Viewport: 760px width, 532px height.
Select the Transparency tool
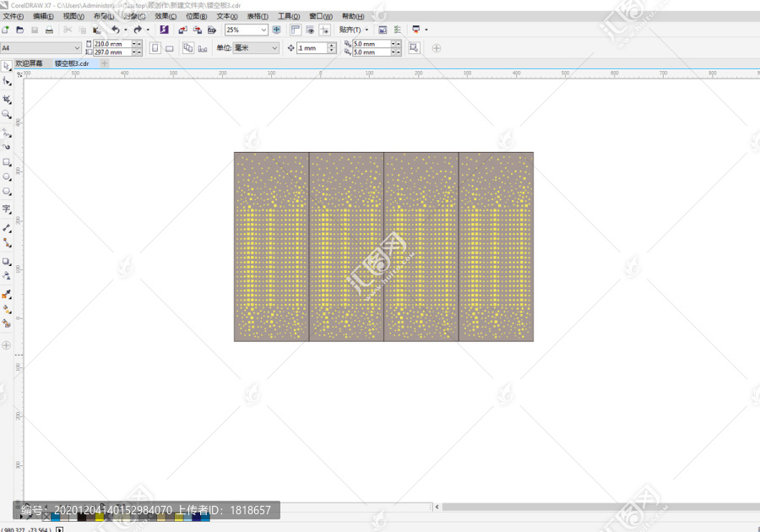click(x=6, y=275)
